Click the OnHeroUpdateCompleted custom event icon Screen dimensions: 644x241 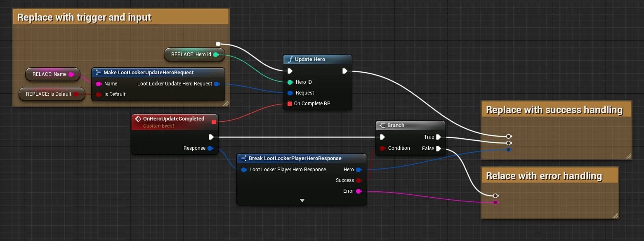tap(138, 119)
